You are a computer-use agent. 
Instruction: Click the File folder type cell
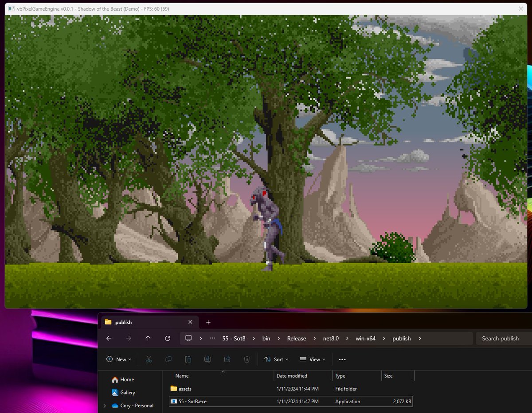(x=346, y=389)
